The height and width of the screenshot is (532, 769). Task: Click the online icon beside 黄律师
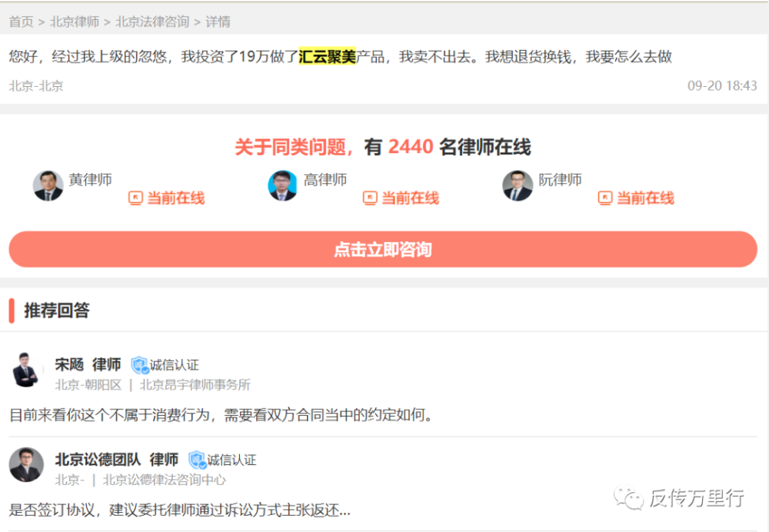135,198
